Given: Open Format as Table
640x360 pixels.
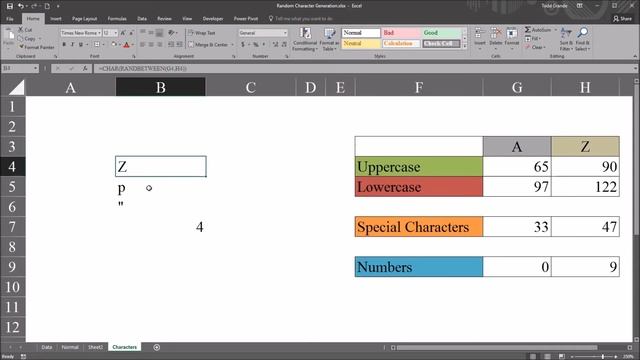Looking at the screenshot, I should pos(329,39).
